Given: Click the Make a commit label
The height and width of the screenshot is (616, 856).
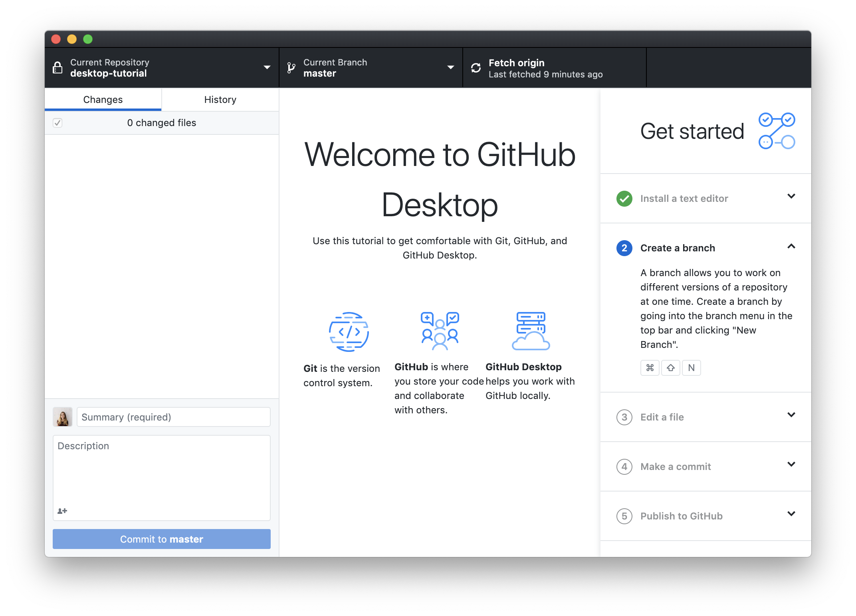Looking at the screenshot, I should coord(676,466).
